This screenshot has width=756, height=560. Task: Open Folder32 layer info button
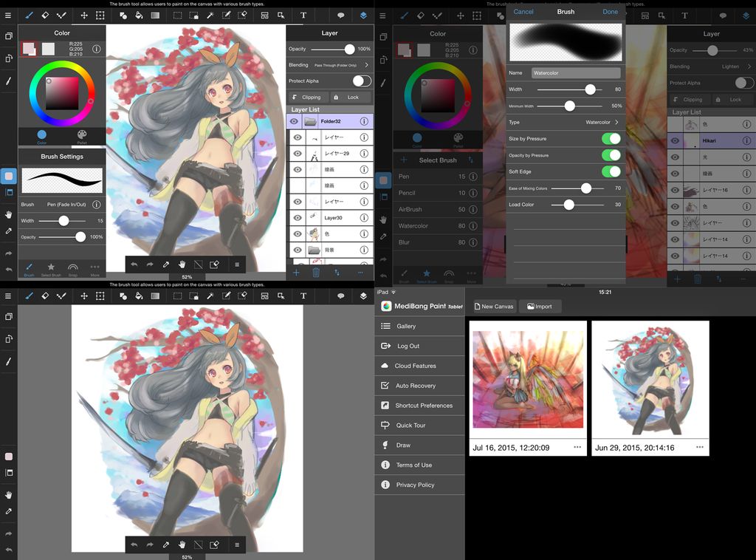(x=364, y=122)
